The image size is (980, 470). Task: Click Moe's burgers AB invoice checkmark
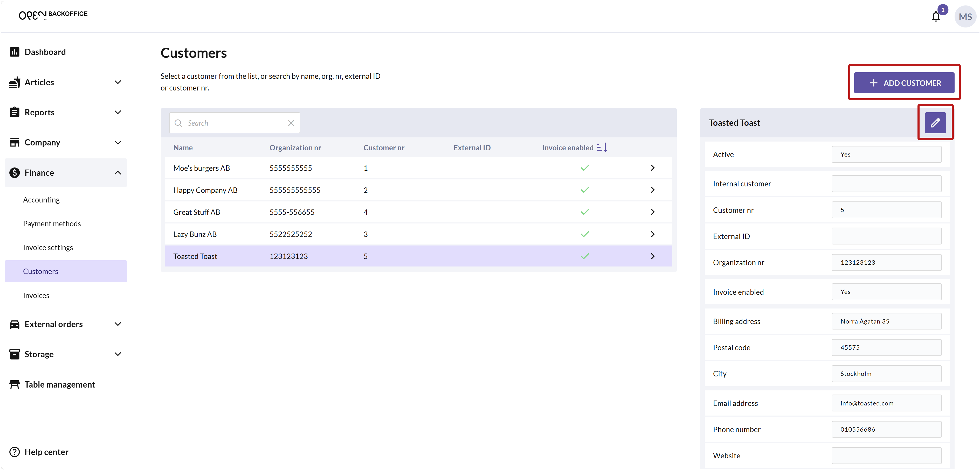[585, 168]
